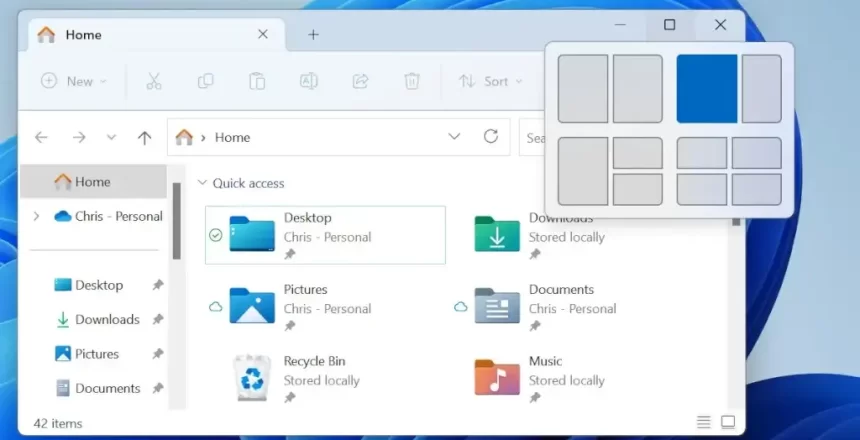
Task: Refresh the current folder view
Action: [490, 137]
